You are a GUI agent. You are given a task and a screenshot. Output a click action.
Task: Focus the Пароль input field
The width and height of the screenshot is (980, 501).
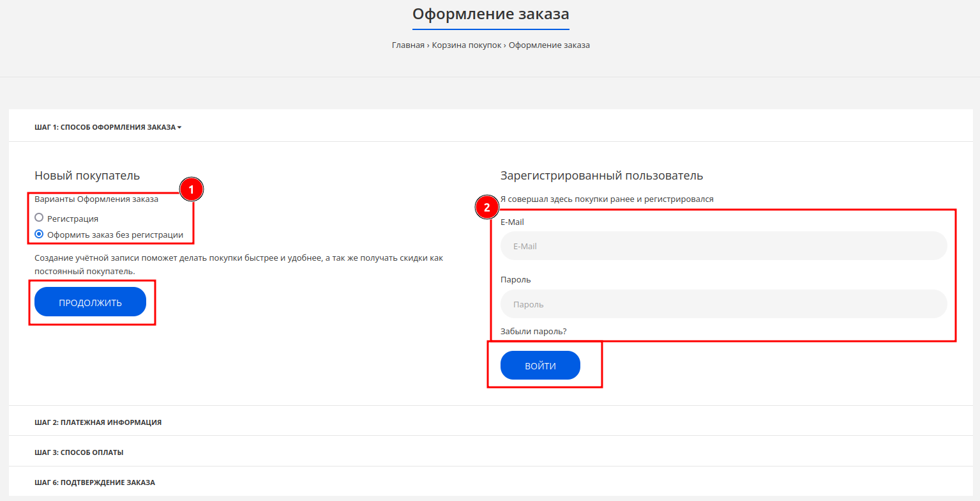723,304
